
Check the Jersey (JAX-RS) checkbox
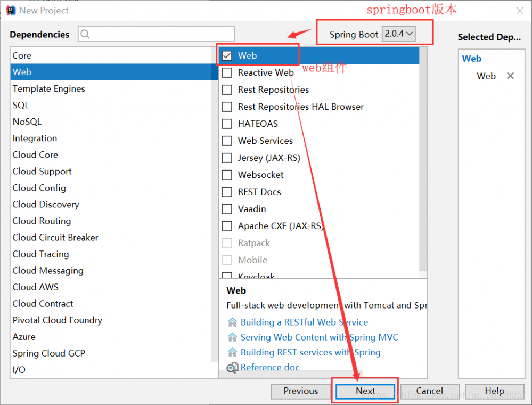coord(227,158)
